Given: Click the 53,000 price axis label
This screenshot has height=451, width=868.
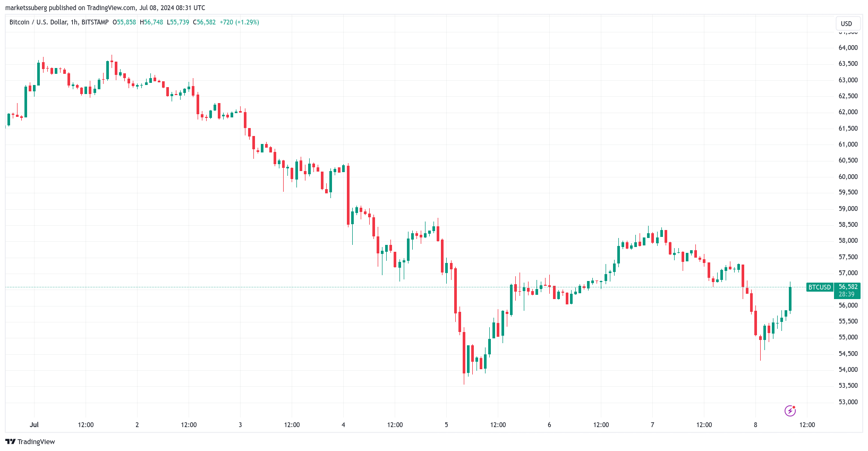Looking at the screenshot, I should 848,402.
